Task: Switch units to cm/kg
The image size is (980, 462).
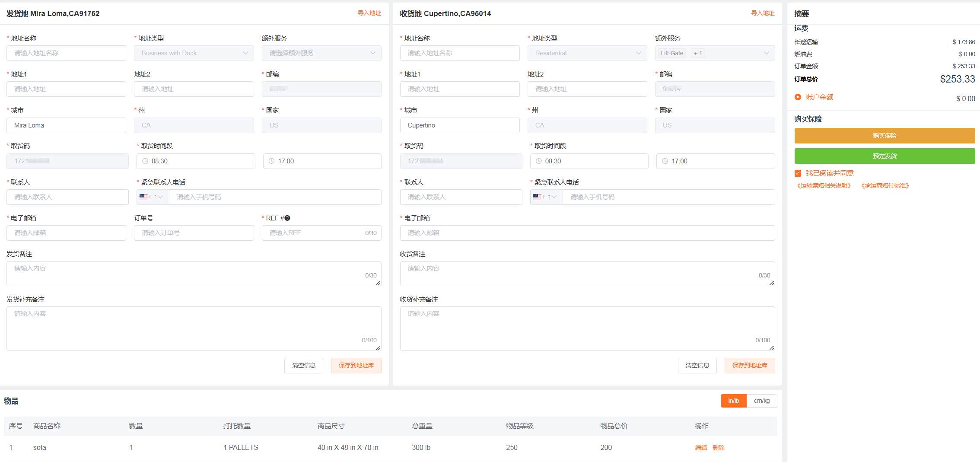Action: tap(762, 401)
